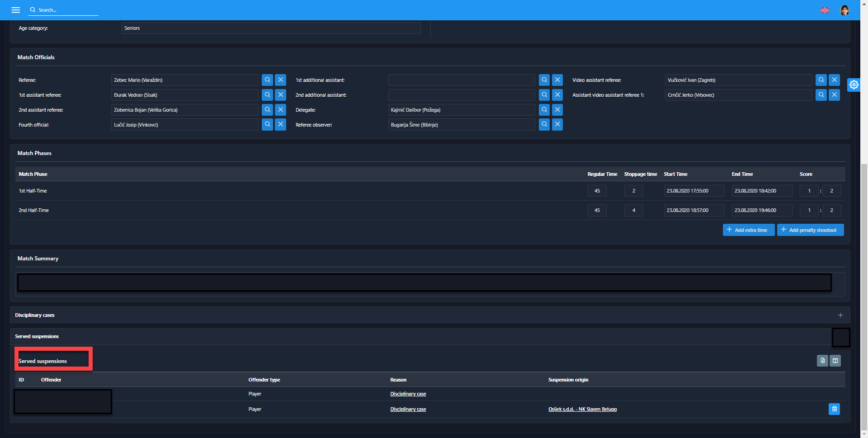Switch language using the UK flag

pos(825,10)
